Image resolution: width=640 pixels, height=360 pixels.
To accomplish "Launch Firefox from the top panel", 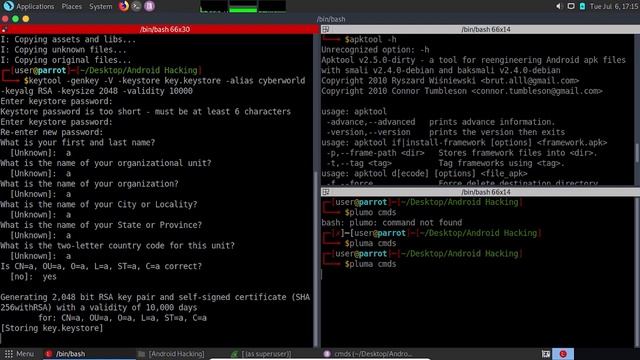I will pyautogui.click(x=124, y=6).
